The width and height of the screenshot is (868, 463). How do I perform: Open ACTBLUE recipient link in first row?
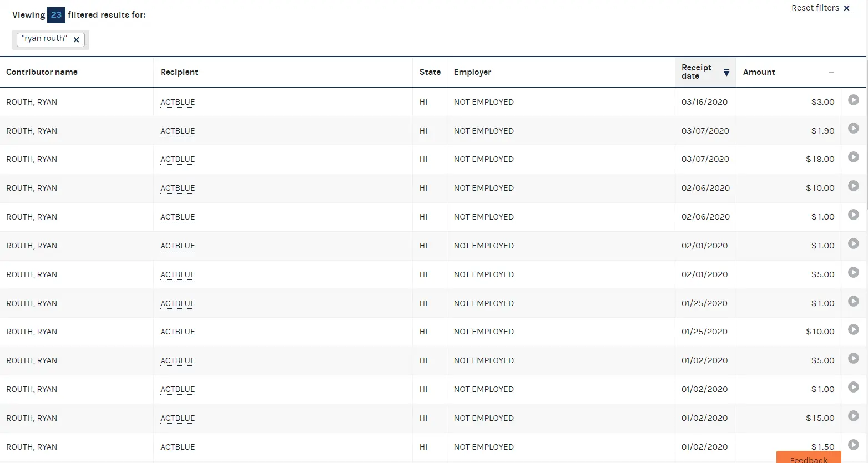click(x=178, y=102)
